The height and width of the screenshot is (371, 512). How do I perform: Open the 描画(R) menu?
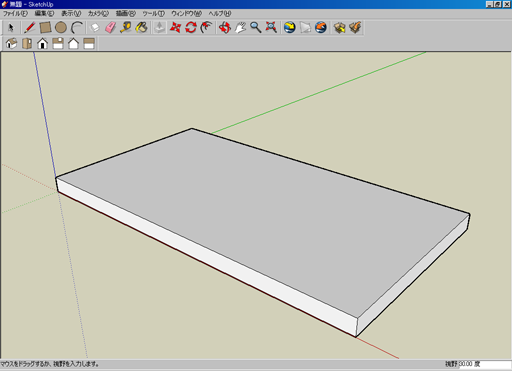click(x=126, y=13)
